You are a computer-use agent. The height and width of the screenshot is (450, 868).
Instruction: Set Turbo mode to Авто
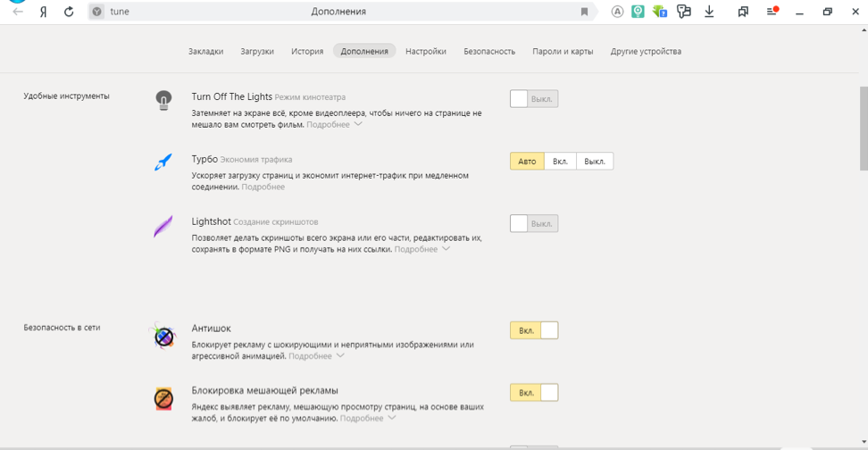point(527,162)
